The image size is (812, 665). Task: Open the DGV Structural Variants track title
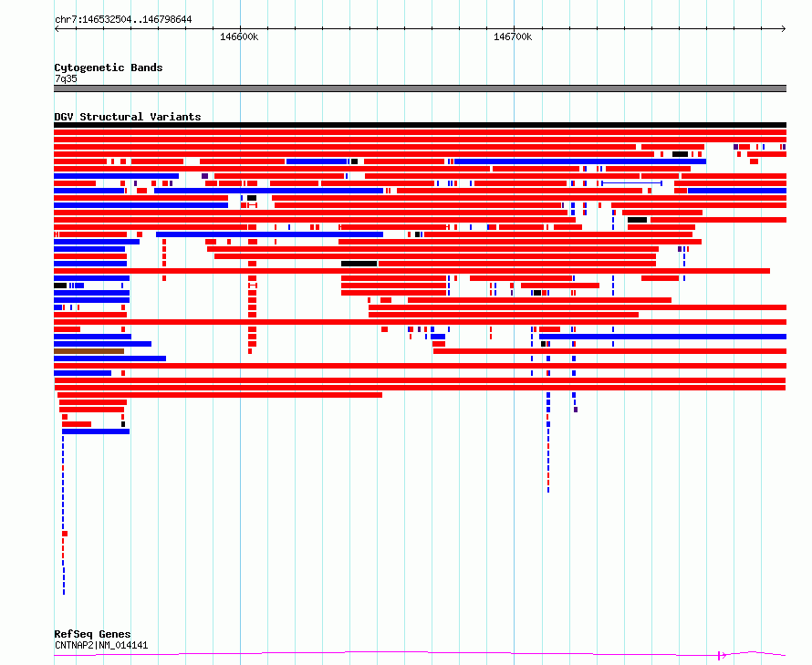128,117
